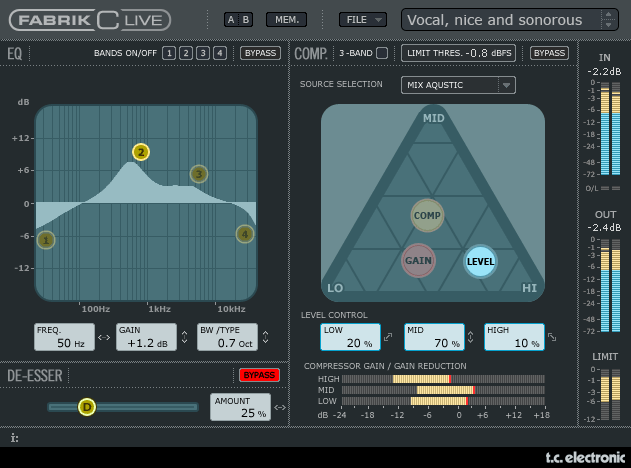631x468 pixels.
Task: Bypass the compressor section
Action: 549,53
